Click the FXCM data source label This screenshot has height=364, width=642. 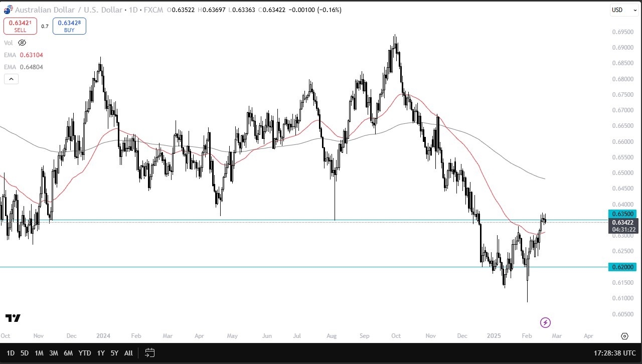(152, 10)
